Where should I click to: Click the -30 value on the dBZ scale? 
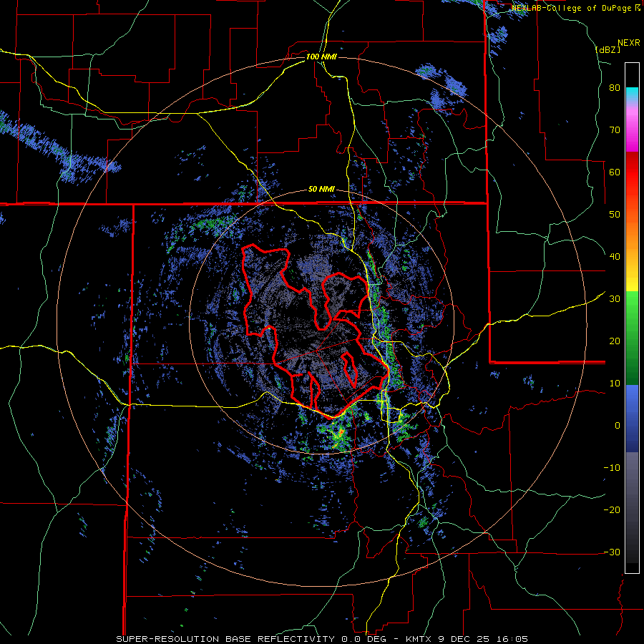pyautogui.click(x=612, y=552)
